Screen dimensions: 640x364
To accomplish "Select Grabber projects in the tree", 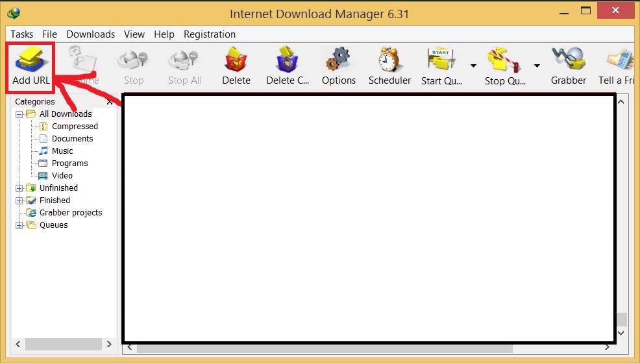I will click(x=71, y=213).
